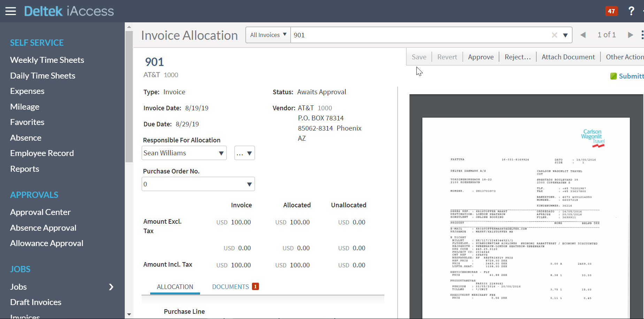Open the All Invoices filter dropdown
Image resolution: width=644 pixels, height=319 pixels.
(x=268, y=35)
